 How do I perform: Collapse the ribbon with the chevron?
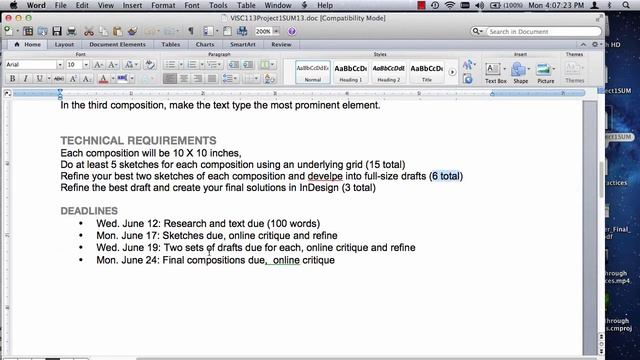[583, 44]
